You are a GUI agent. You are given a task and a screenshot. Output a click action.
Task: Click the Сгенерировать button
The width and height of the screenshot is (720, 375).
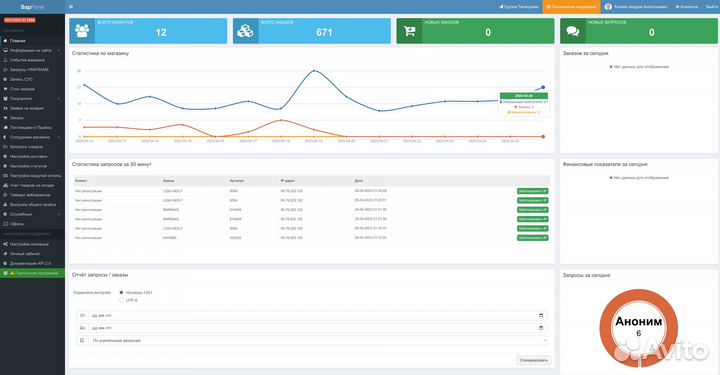point(534,360)
